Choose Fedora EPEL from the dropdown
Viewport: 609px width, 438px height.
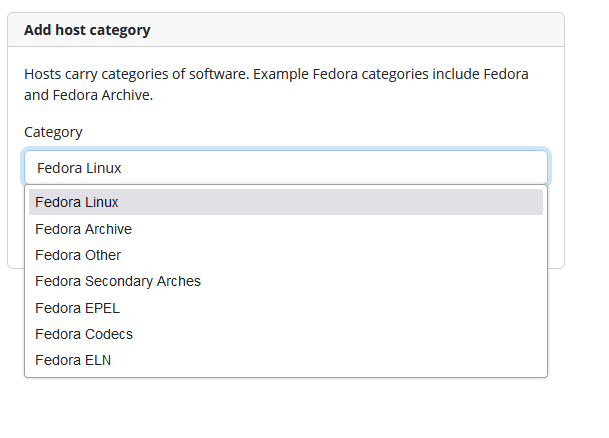[286, 308]
